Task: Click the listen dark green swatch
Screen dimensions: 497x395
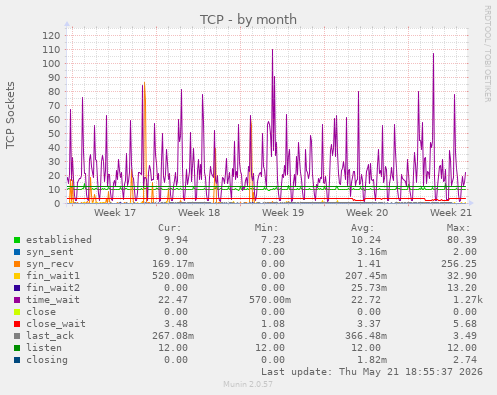Action: [x=17, y=348]
